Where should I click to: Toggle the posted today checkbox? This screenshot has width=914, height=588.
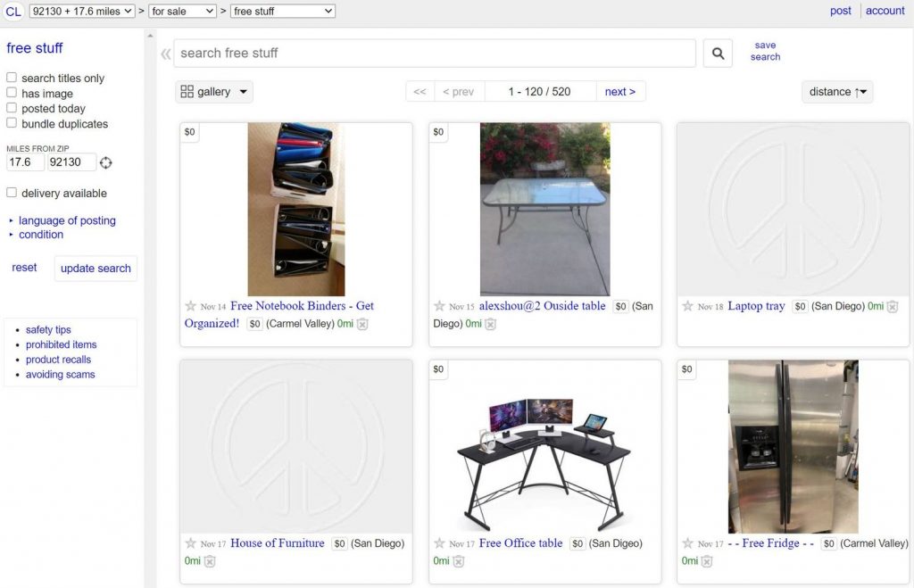click(x=12, y=107)
